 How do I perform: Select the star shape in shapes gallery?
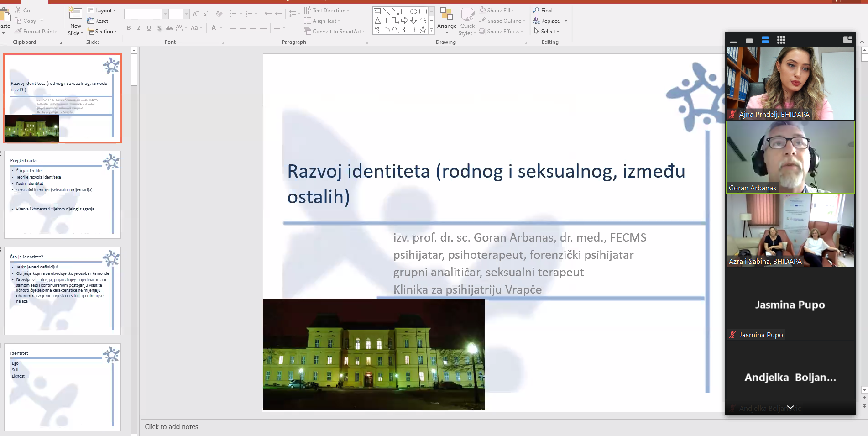click(423, 30)
